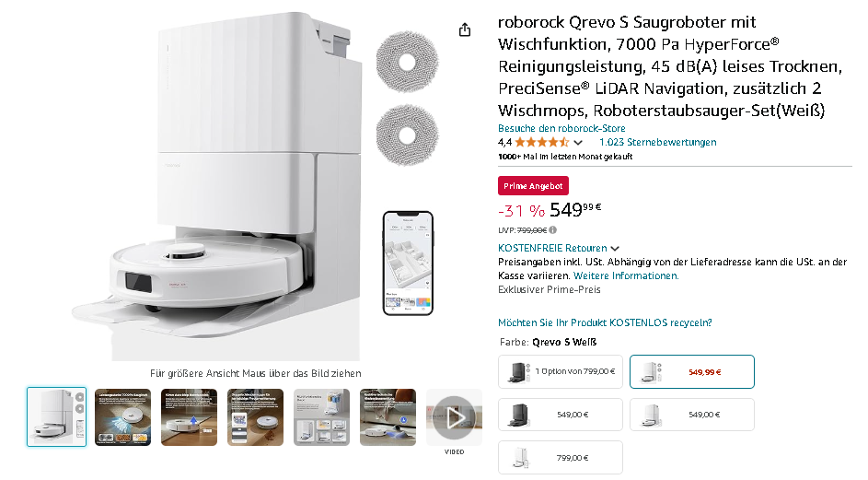The width and height of the screenshot is (868, 480).
Task: Click the info icon next to UVP price
Action: (552, 229)
